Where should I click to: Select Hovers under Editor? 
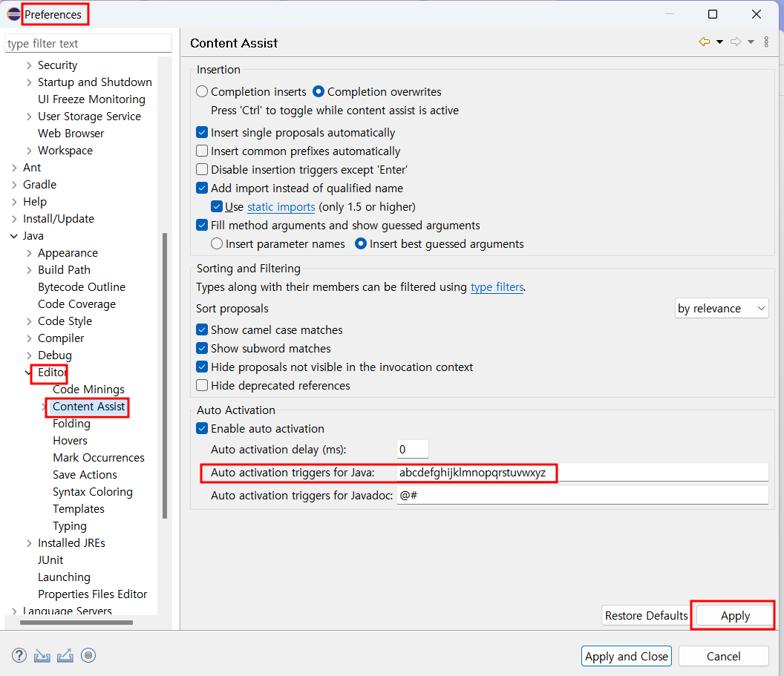70,441
